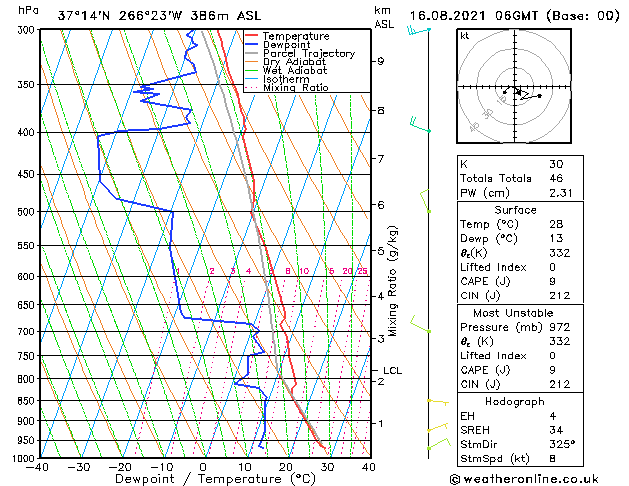
Task: Click the StmDir 325° value
Action: [562, 444]
